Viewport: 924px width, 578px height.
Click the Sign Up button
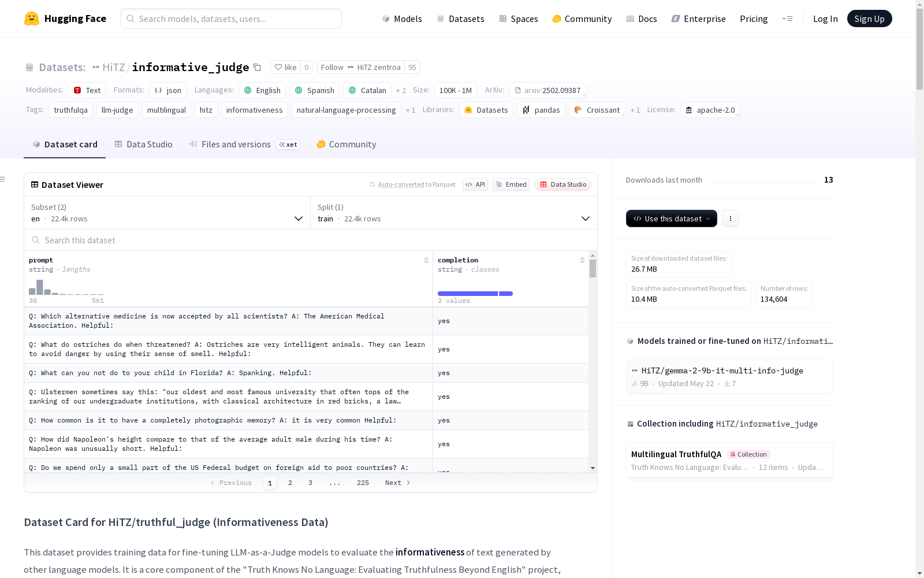(x=870, y=18)
